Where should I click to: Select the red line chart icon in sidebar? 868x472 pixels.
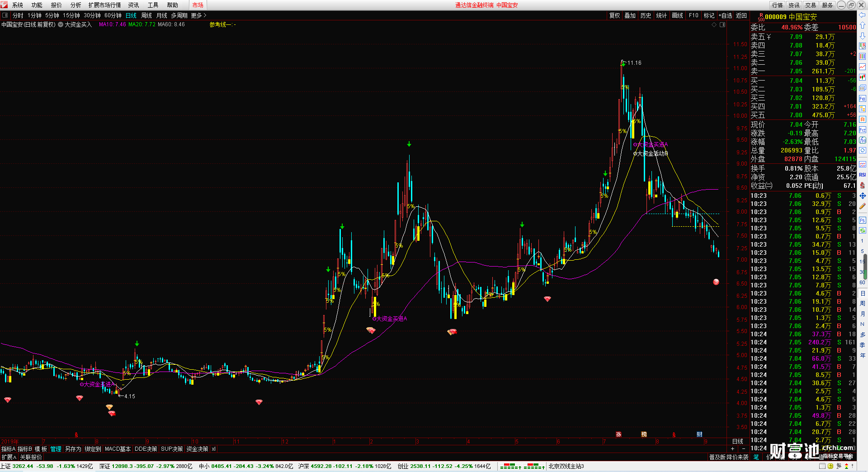(863, 67)
